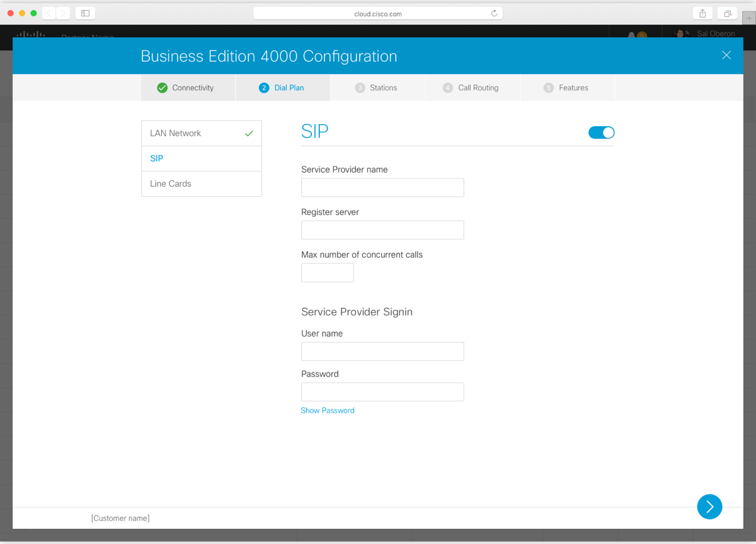The image size is (756, 544).
Task: Click the Password input field
Action: point(382,391)
